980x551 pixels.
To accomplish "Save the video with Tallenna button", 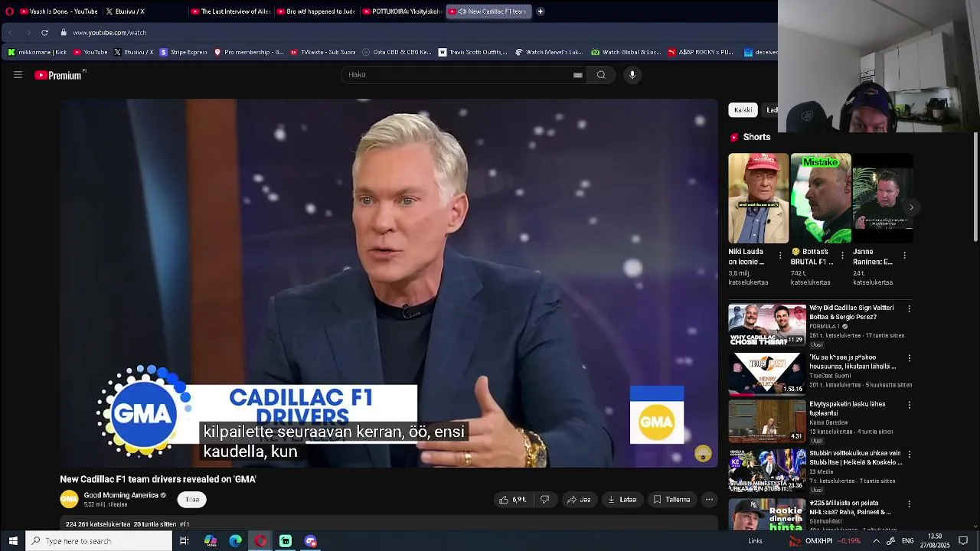I will tap(671, 500).
